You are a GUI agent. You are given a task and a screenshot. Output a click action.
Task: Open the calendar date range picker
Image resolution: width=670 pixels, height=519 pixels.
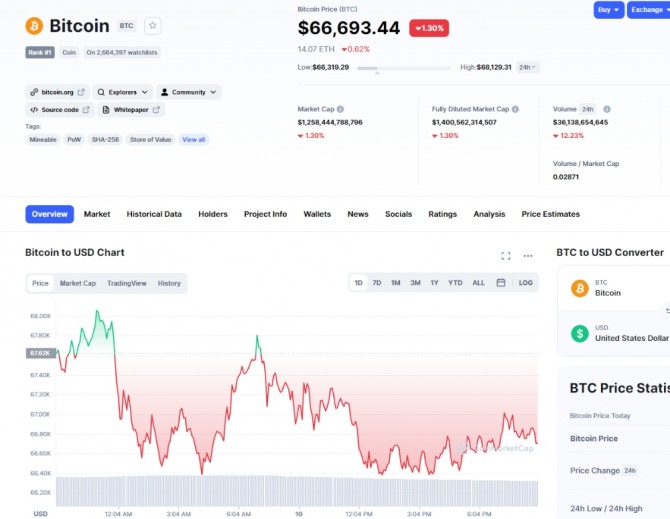coord(501,283)
